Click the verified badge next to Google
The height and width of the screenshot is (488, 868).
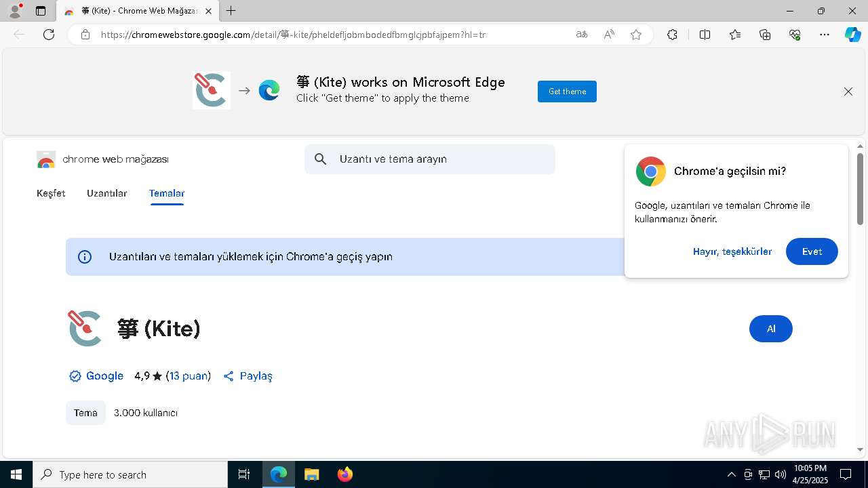(75, 376)
